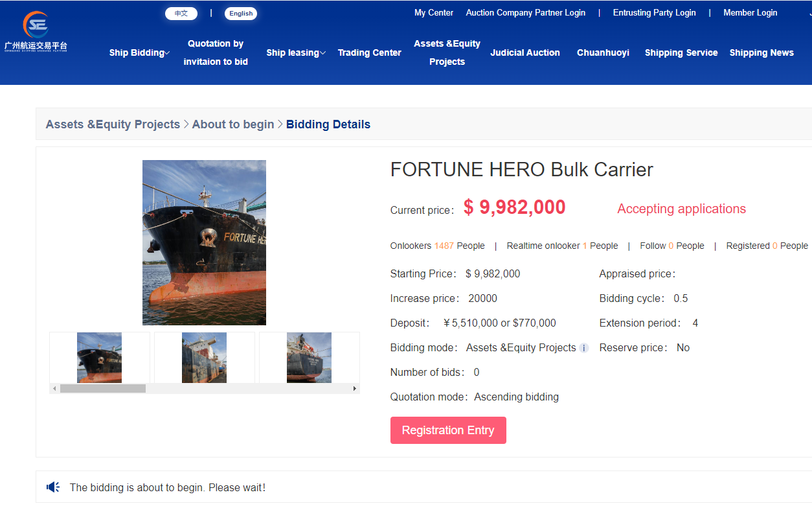This screenshot has width=812, height=510.
Task: Open Shipping News page
Action: pos(761,52)
